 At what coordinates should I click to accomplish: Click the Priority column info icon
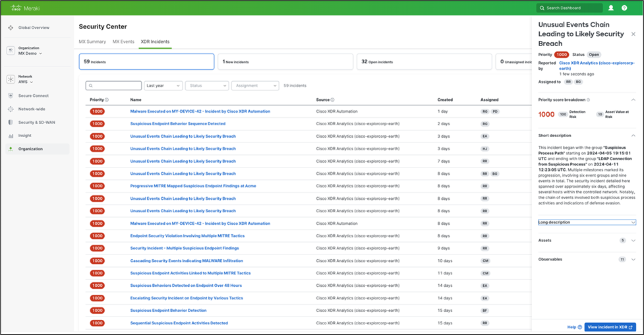coord(107,100)
